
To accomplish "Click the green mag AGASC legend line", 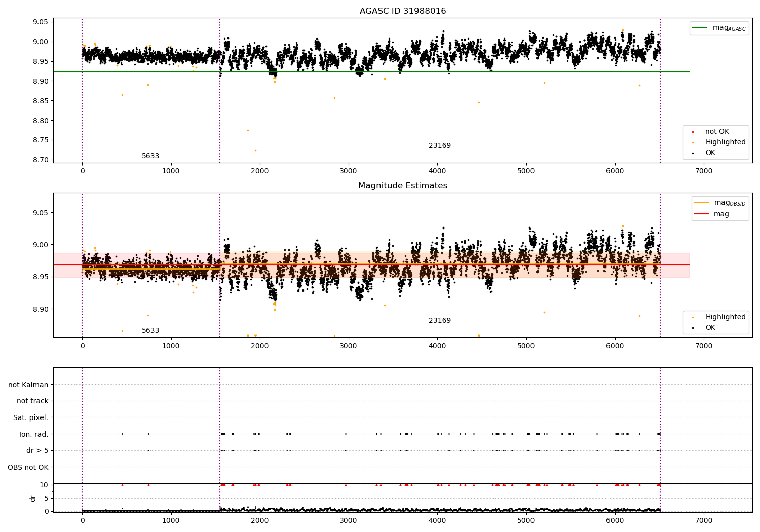I will (x=700, y=28).
